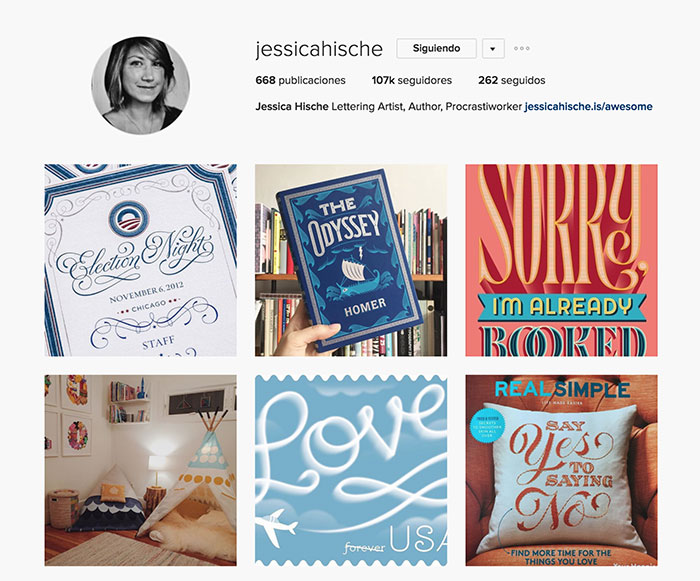700x581 pixels.
Task: Click the Siguiendo following button
Action: pyautogui.click(x=436, y=48)
